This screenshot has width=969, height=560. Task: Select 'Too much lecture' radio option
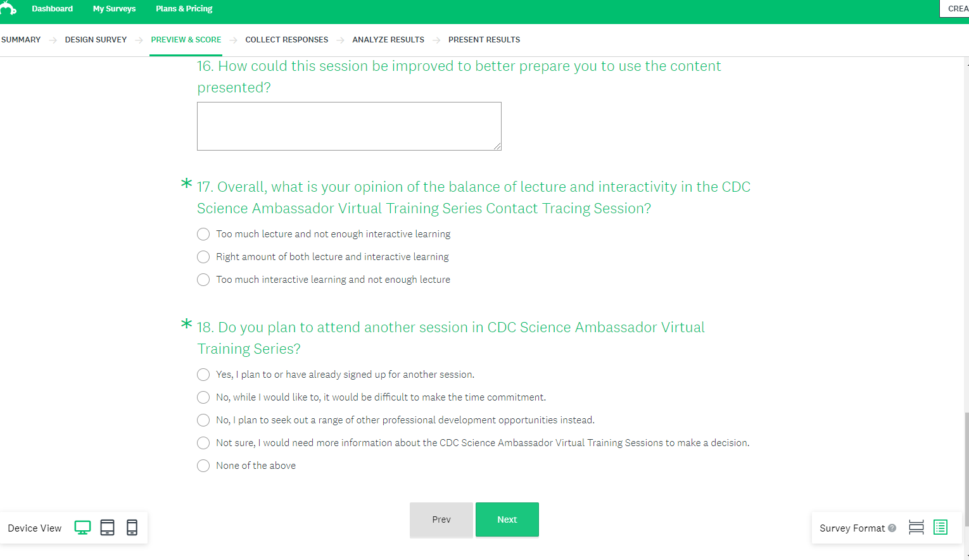click(x=203, y=234)
